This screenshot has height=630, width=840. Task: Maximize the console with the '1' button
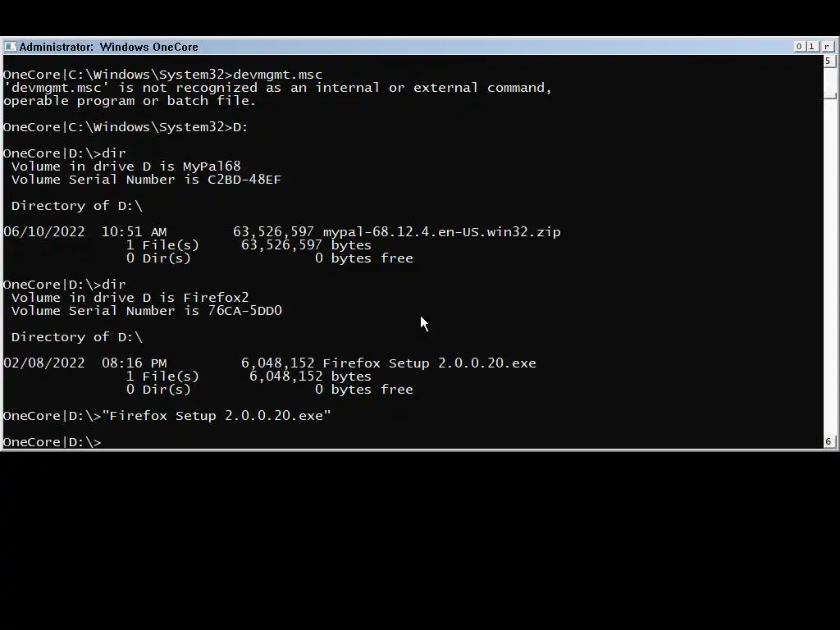pos(812,47)
